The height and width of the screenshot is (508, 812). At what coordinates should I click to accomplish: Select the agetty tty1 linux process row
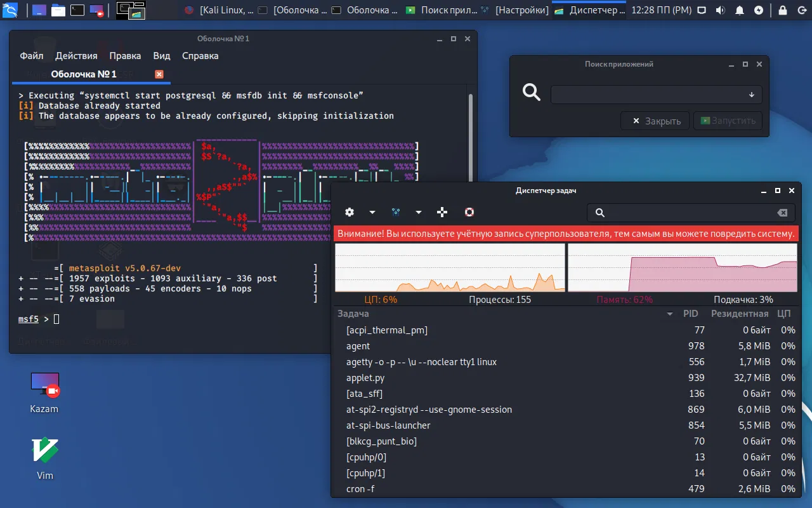tap(566, 362)
